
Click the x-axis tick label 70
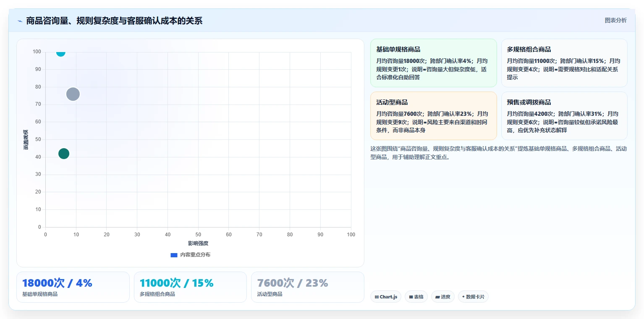[259, 235]
